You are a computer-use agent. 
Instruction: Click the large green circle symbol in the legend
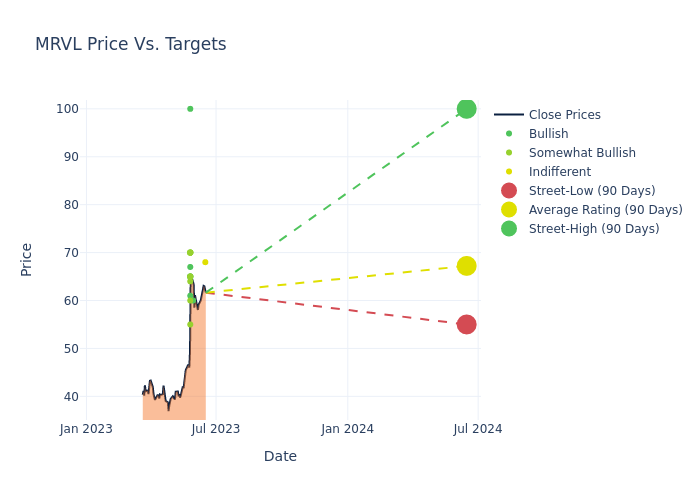[509, 229]
